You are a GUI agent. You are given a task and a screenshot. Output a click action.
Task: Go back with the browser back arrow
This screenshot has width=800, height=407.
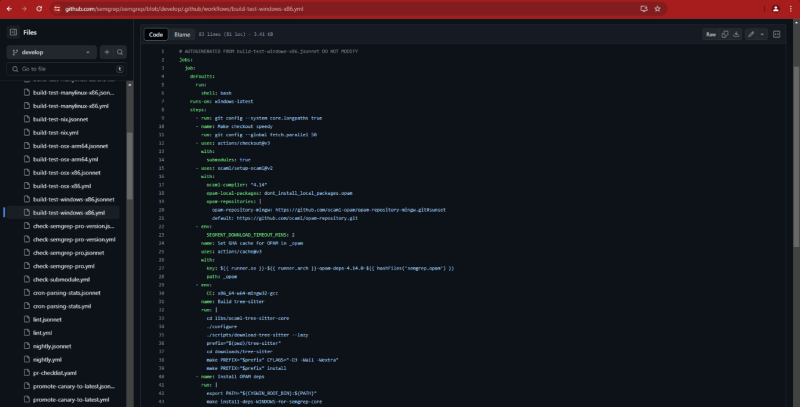point(9,9)
